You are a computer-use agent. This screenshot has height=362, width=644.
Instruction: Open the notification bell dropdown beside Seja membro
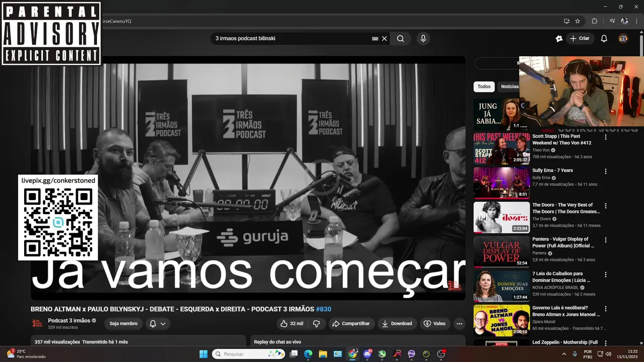[x=157, y=324]
